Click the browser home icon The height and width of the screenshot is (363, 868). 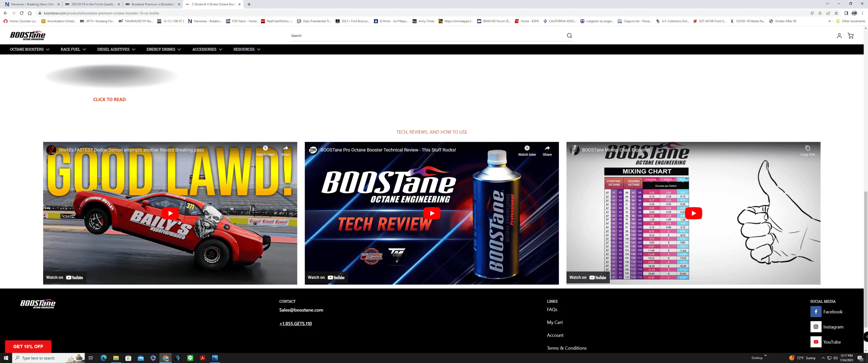pyautogui.click(x=30, y=13)
